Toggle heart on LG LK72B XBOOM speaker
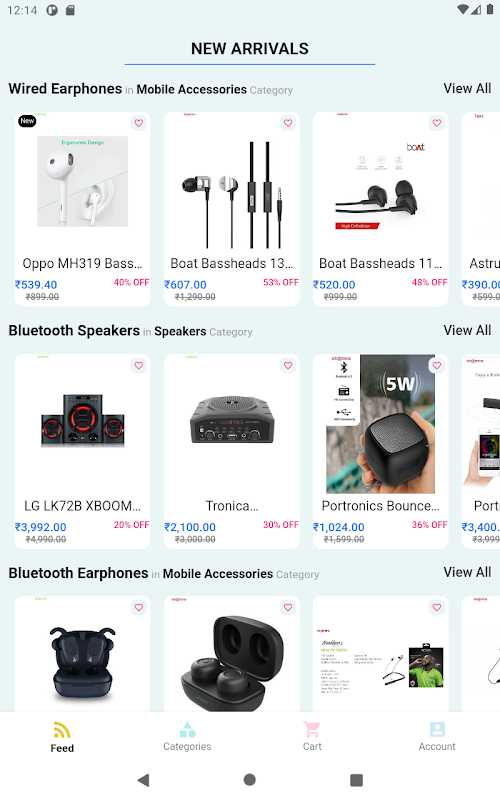This screenshot has height=800, width=500. [x=139, y=365]
